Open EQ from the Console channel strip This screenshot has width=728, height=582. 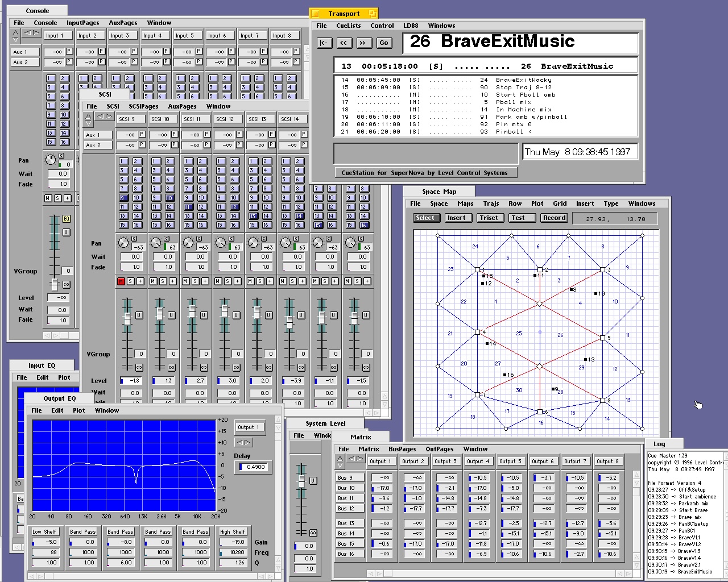(x=66, y=219)
